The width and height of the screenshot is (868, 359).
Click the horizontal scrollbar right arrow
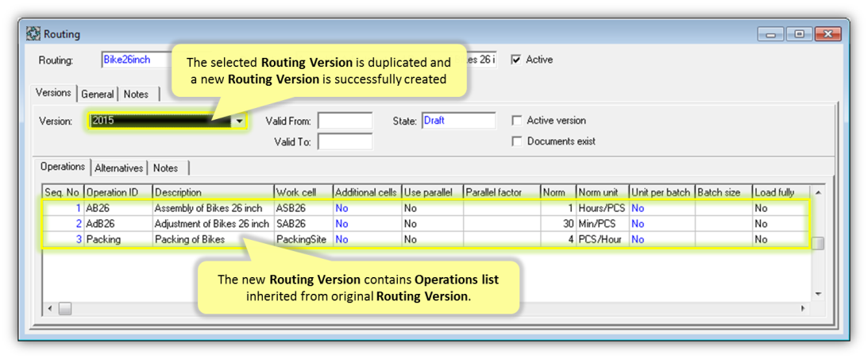click(803, 308)
